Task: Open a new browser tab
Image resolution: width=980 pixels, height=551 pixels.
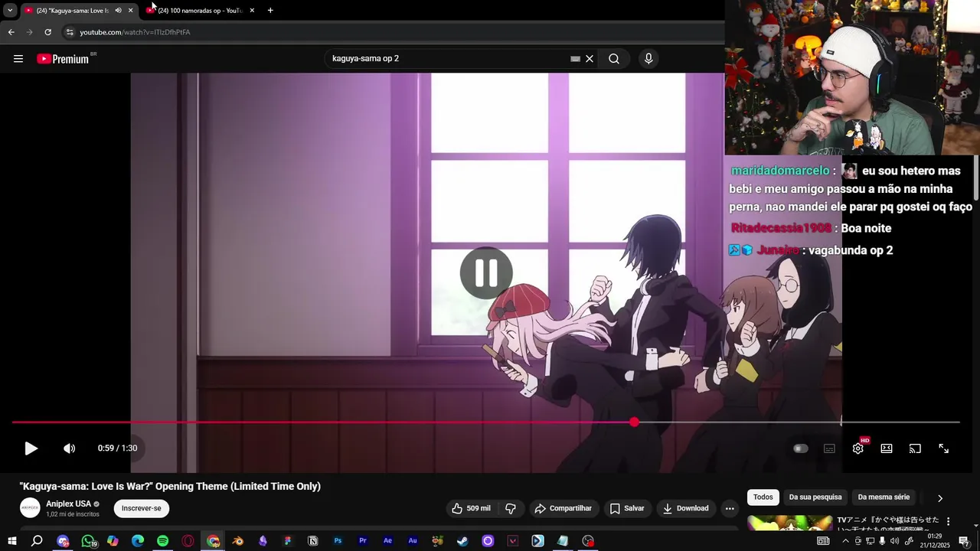Action: tap(270, 11)
